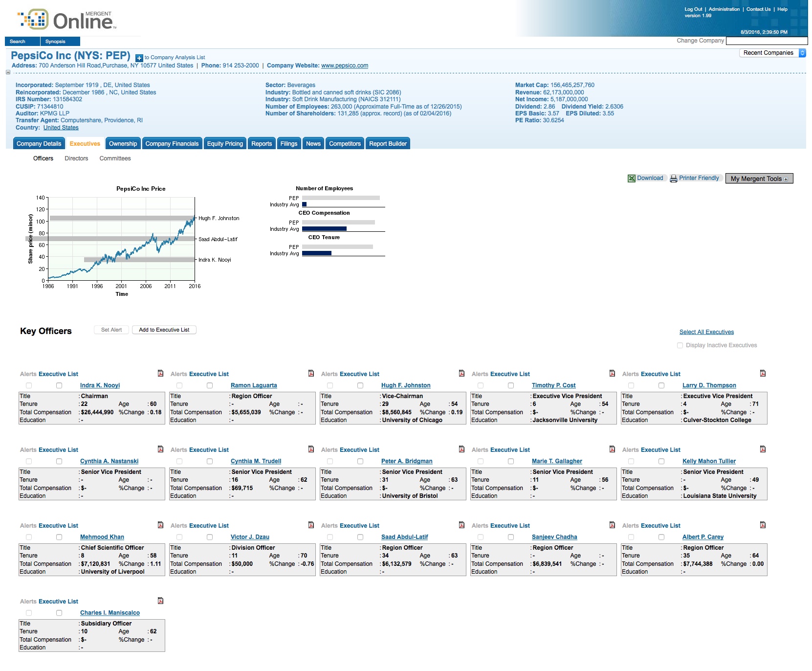Tick the executive list checkbox for Hugh F. Johnston
Screen dimensions: 812x671
point(360,386)
